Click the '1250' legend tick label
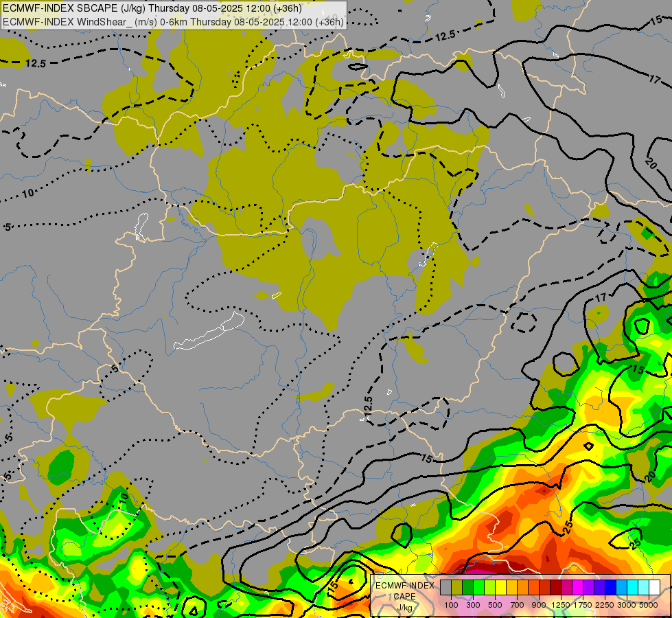 click(x=561, y=605)
